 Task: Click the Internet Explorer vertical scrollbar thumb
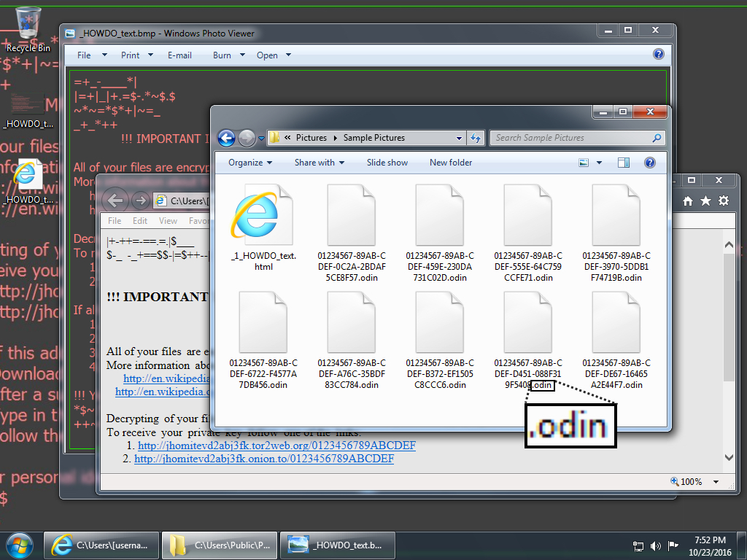[729, 317]
